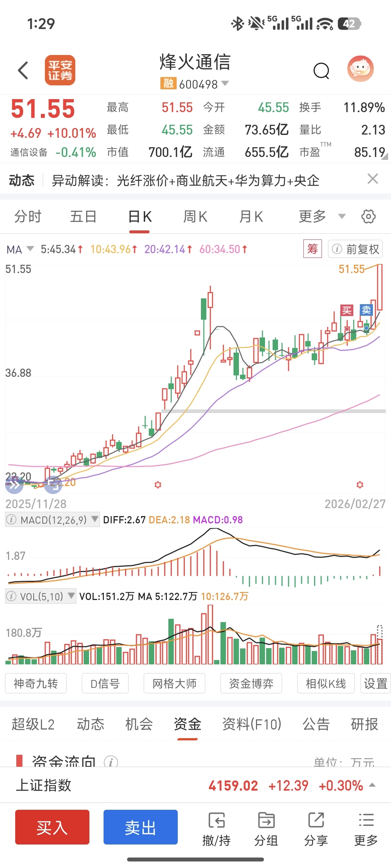
Task: Switch to 五日 tab
Action: 83,217
